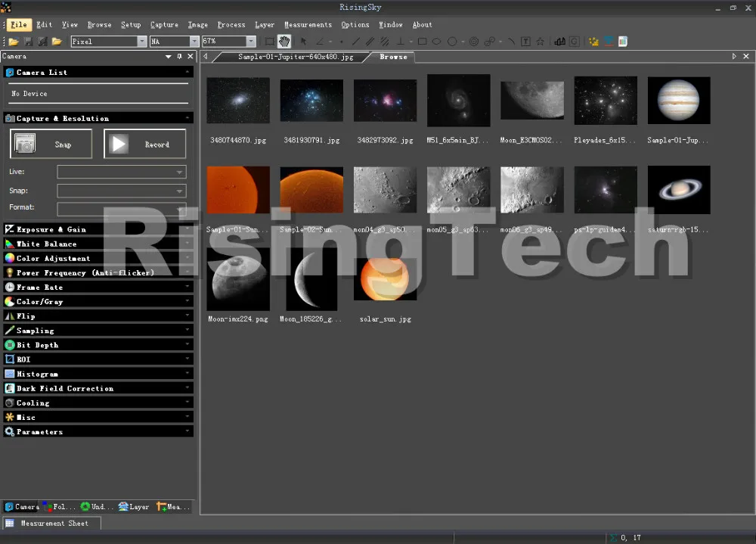Image resolution: width=756 pixels, height=544 pixels.
Task: Select the parallel lines measurement tool
Action: tap(370, 42)
